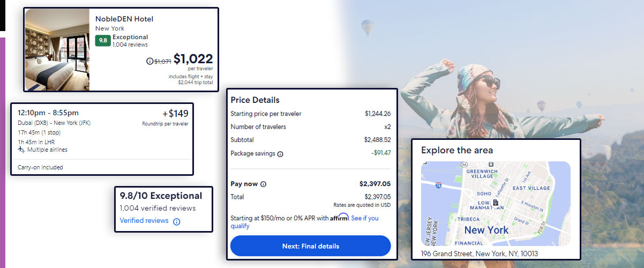
Task: Select the 12:10pm - 8:55pm flight option
Action: click(48, 113)
